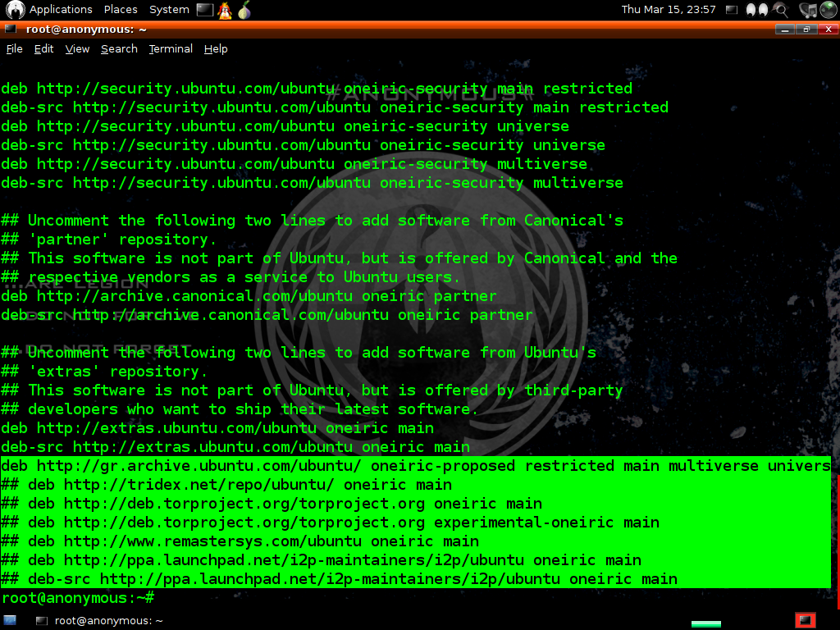840x630 pixels.
Task: Open the Tor onion launcher in the top panel
Action: pos(244,10)
